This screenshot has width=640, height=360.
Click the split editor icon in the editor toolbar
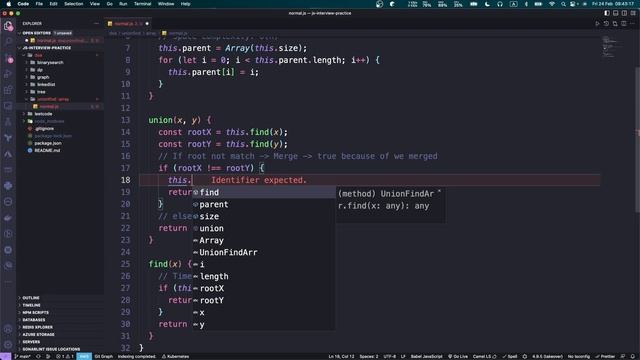click(624, 24)
